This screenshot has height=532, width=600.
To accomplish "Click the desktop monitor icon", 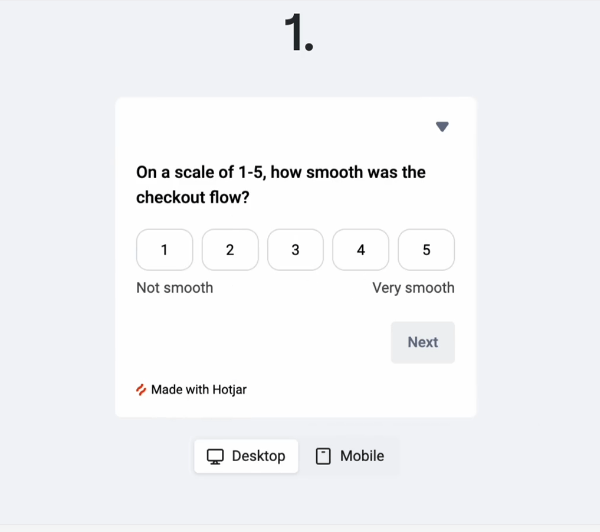I will pyautogui.click(x=215, y=457).
